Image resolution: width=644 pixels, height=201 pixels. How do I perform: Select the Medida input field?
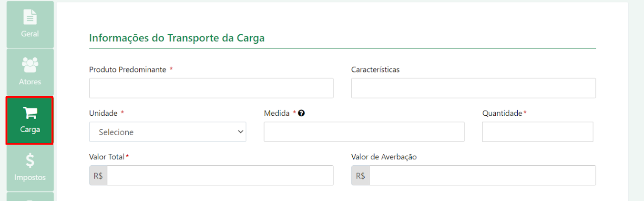click(x=364, y=132)
